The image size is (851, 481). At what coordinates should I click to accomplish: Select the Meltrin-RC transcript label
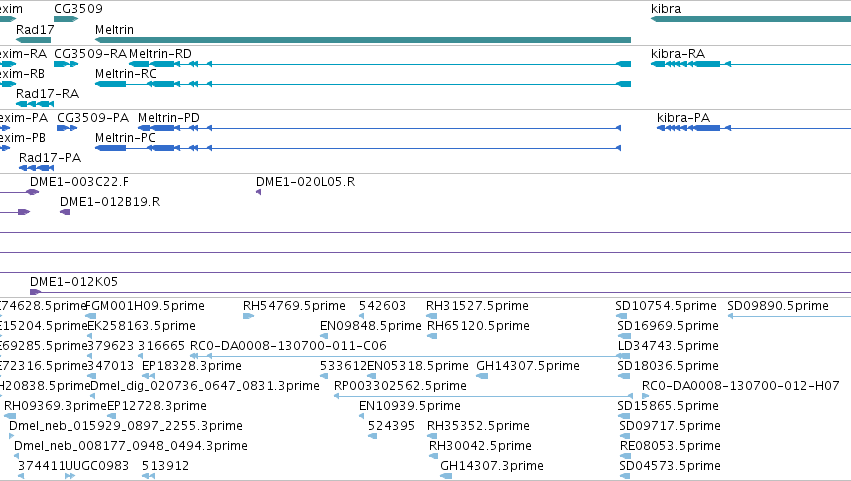pos(125,74)
